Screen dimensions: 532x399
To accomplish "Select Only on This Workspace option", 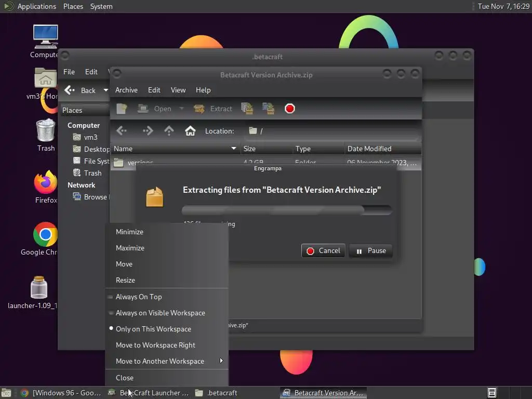I will 167,329.
